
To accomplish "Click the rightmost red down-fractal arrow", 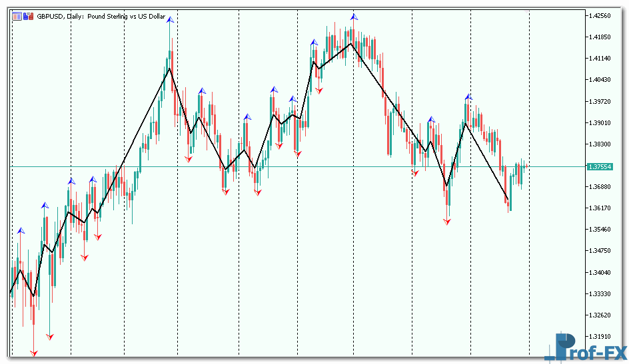I will point(447,222).
